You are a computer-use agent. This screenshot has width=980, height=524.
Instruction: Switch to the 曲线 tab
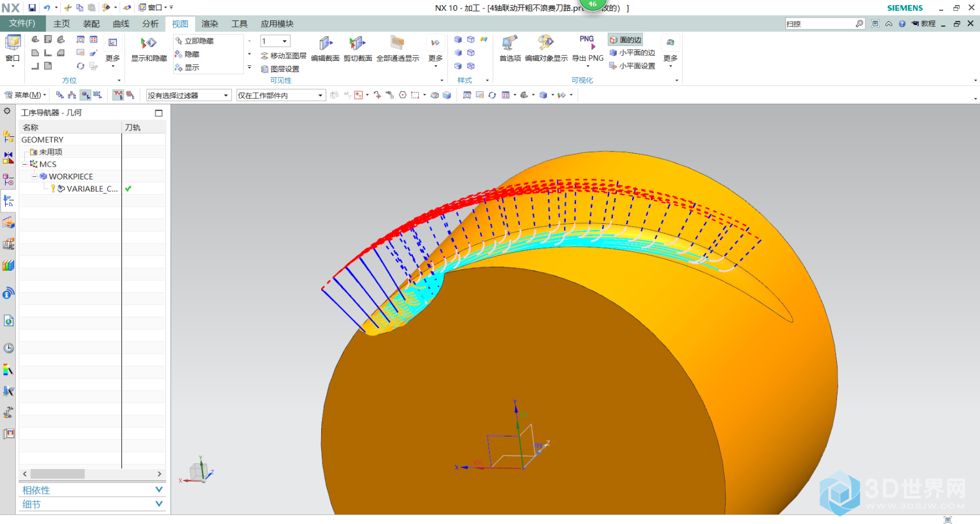tap(121, 24)
